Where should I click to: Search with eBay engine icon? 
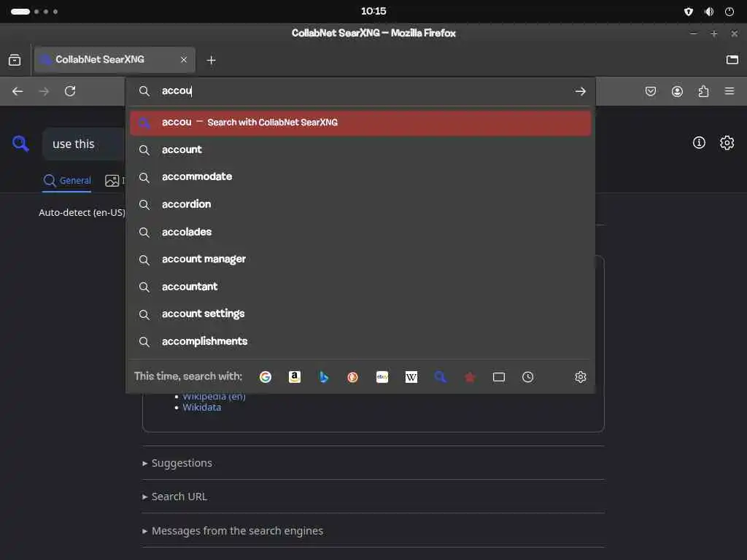[x=382, y=377]
